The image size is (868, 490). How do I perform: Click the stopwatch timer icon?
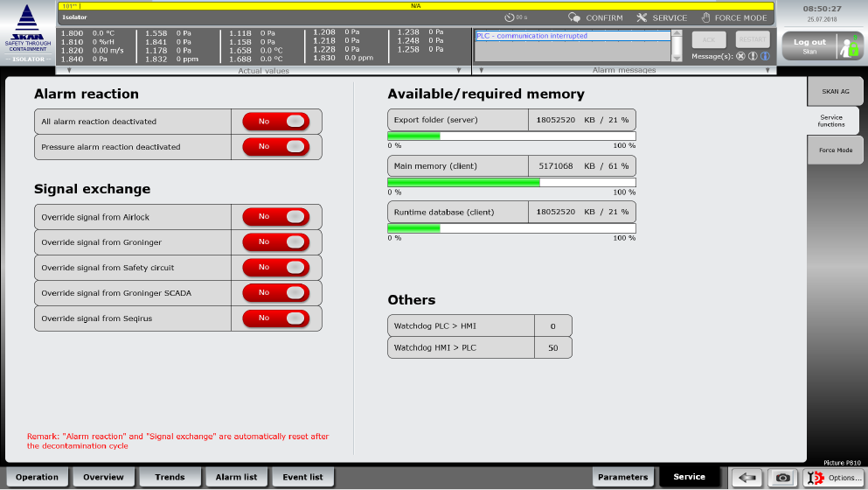pyautogui.click(x=510, y=17)
